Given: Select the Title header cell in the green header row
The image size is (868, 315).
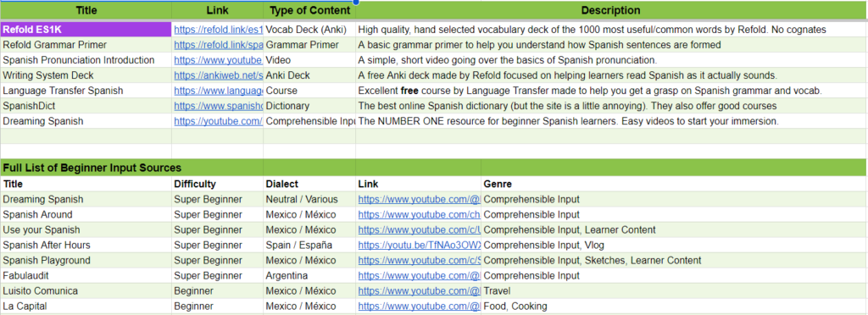Looking at the screenshot, I should pos(86,10).
